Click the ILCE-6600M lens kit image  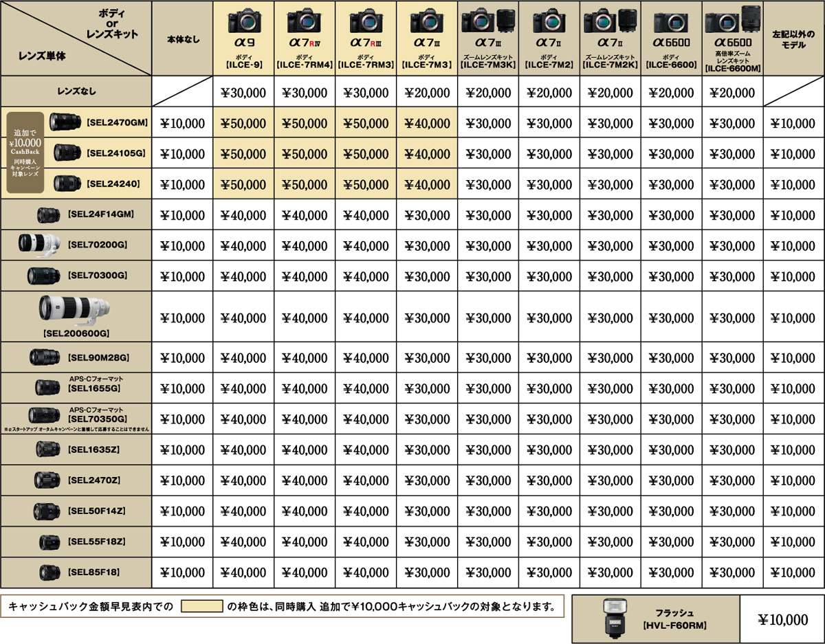(732, 20)
